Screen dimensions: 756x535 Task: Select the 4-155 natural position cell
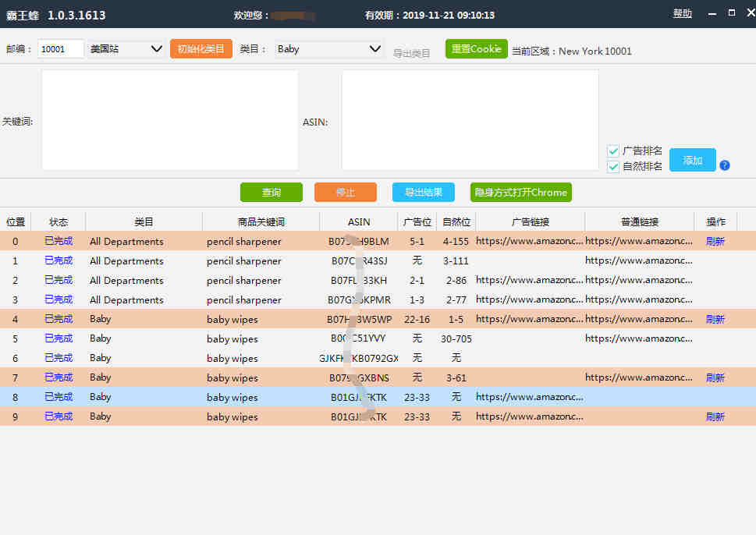click(456, 241)
